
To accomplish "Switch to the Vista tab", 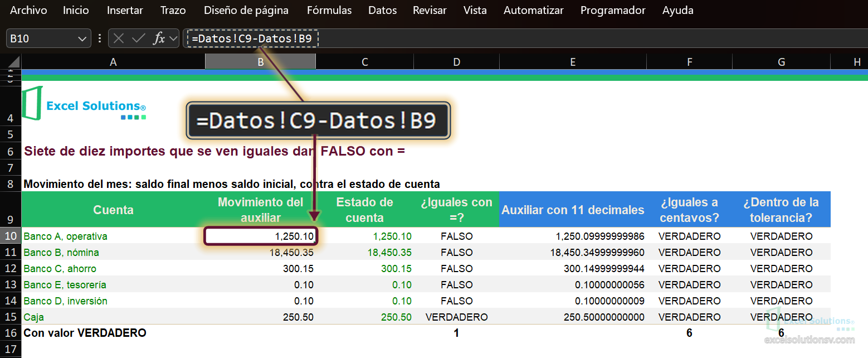I will 475,10.
